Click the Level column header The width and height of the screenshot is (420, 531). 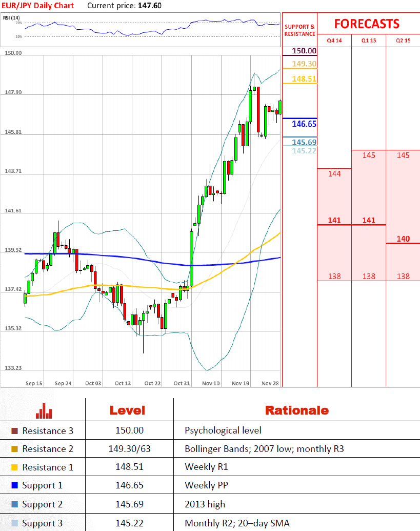coord(128,410)
